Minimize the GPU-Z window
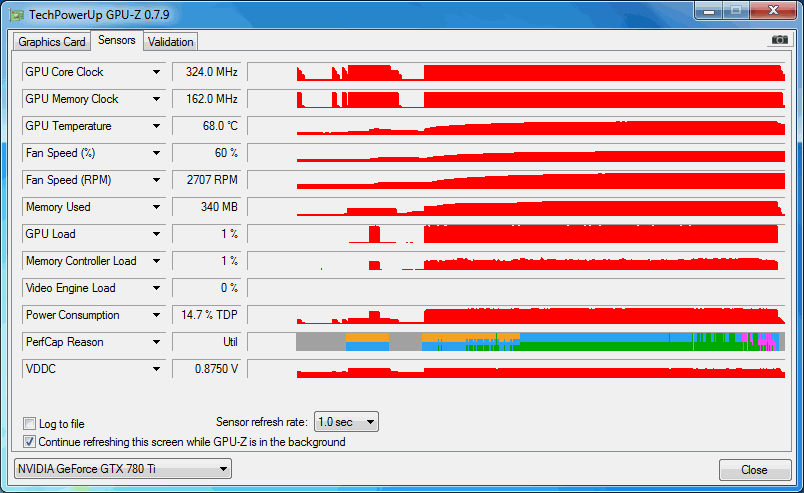 tap(709, 11)
